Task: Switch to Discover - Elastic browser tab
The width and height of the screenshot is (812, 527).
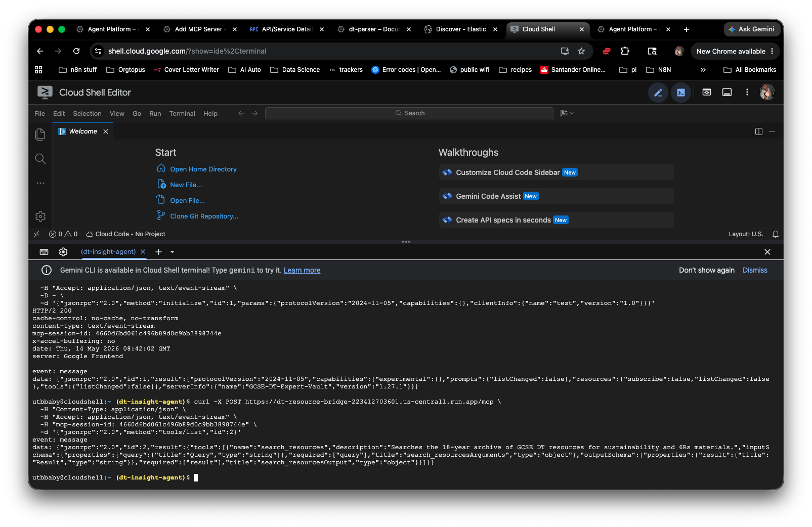Action: pos(460,29)
